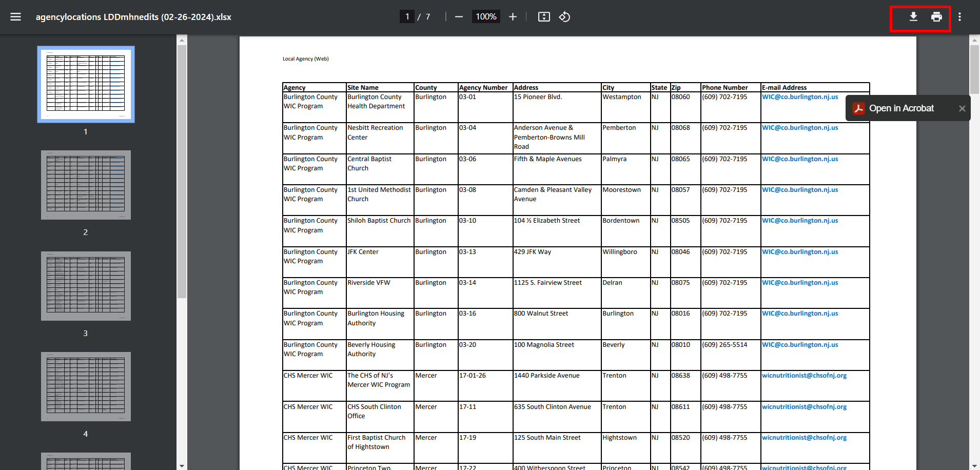Click the 'Agency Number' column header
Viewport: 980px width, 470px height.
click(x=483, y=88)
